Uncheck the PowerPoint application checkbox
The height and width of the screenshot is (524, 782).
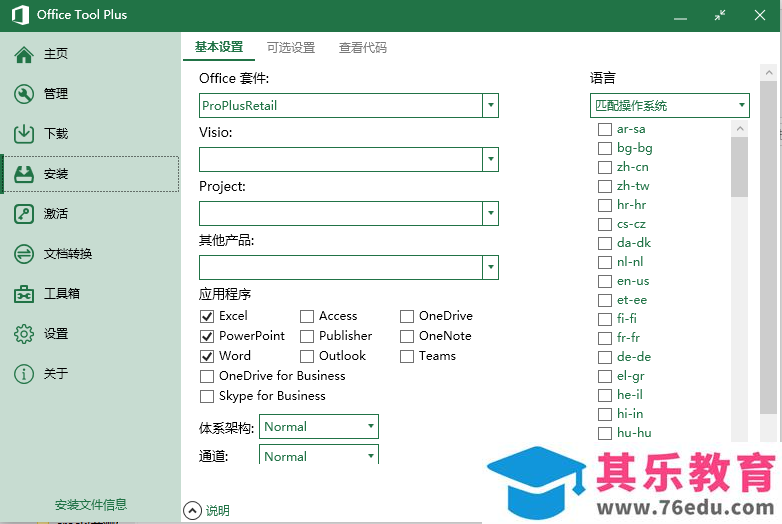[206, 337]
